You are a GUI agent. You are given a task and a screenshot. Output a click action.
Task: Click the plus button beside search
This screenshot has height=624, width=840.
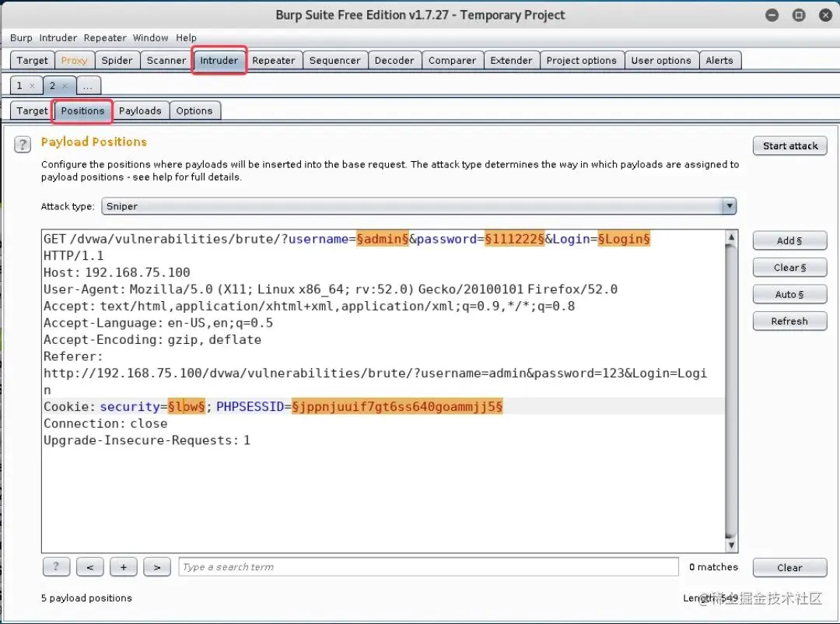[x=123, y=566]
